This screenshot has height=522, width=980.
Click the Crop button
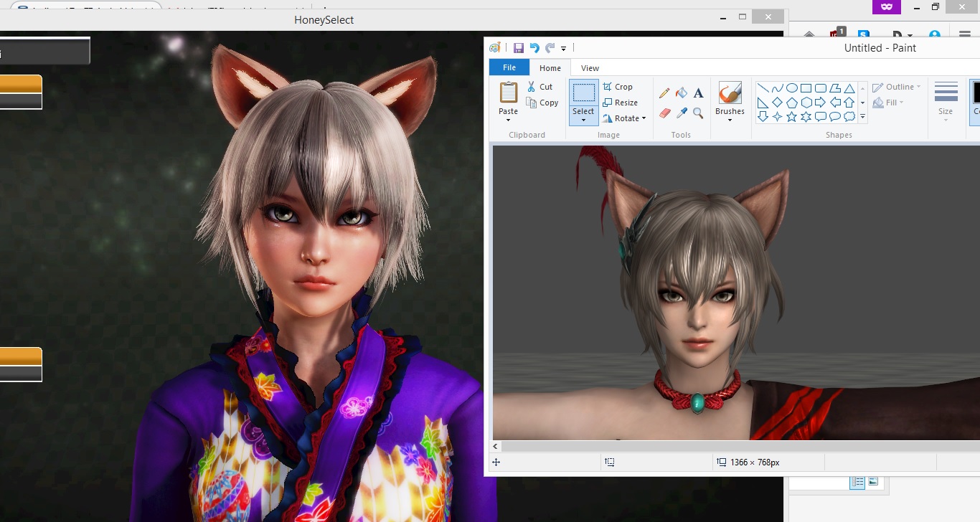(x=618, y=87)
